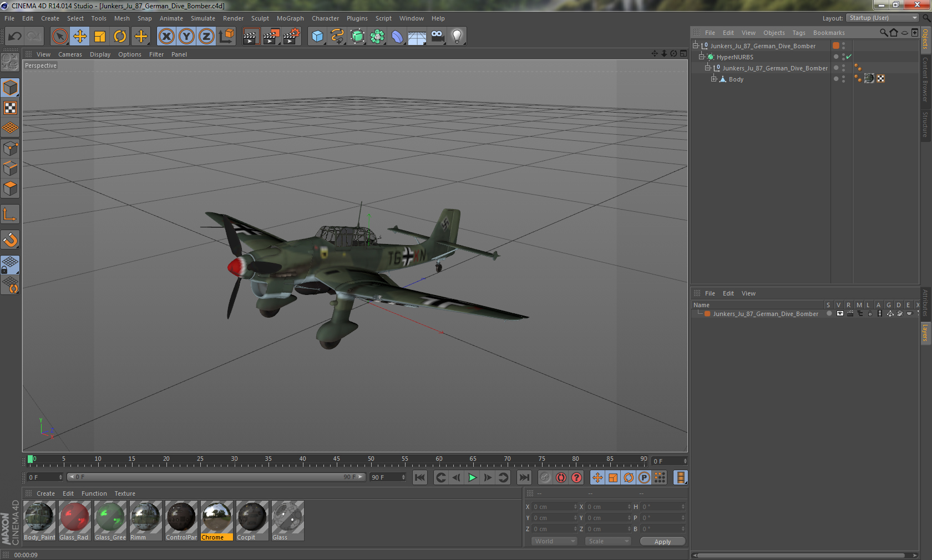The width and height of the screenshot is (932, 560).
Task: Toggle X axis lock
Action: tap(166, 37)
